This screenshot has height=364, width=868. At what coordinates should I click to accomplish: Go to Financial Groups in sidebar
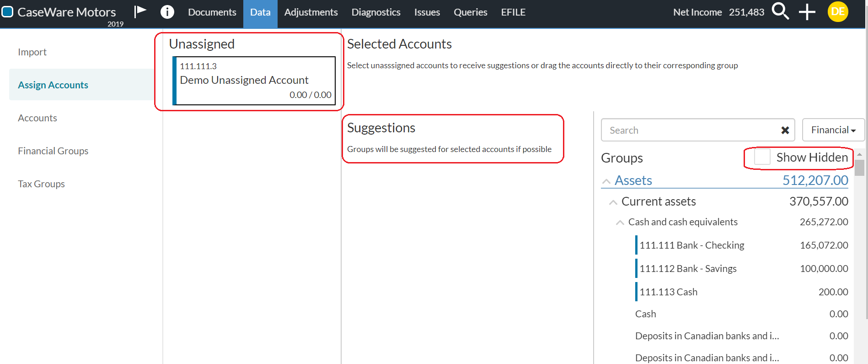coord(53,151)
